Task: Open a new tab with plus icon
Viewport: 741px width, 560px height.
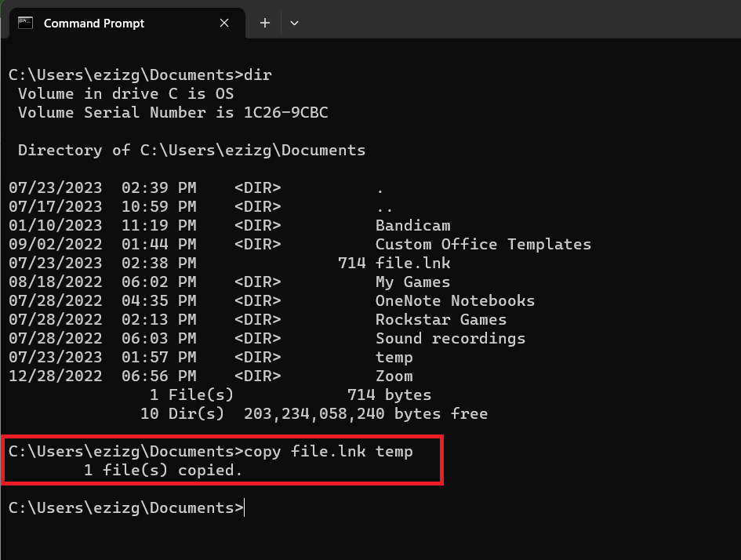Action: point(265,23)
